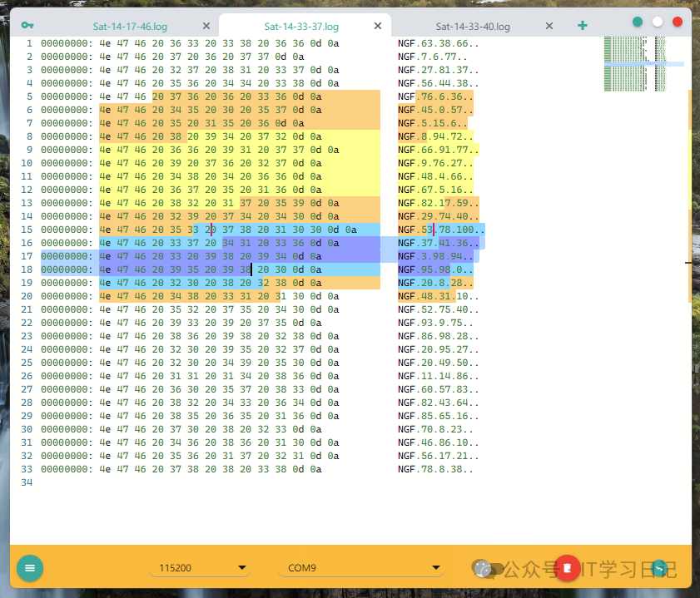Click the red trash clear button

click(x=567, y=568)
